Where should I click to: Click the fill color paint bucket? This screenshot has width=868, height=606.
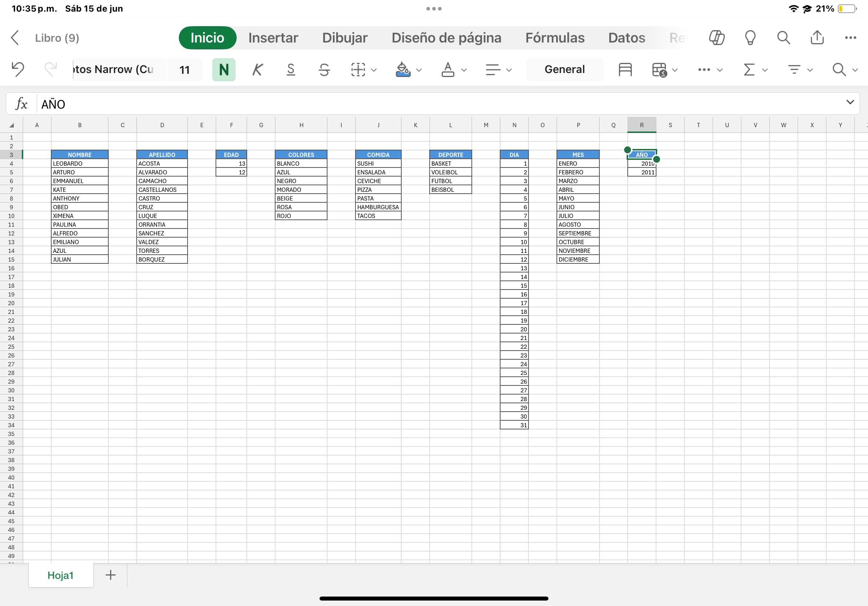pos(403,69)
